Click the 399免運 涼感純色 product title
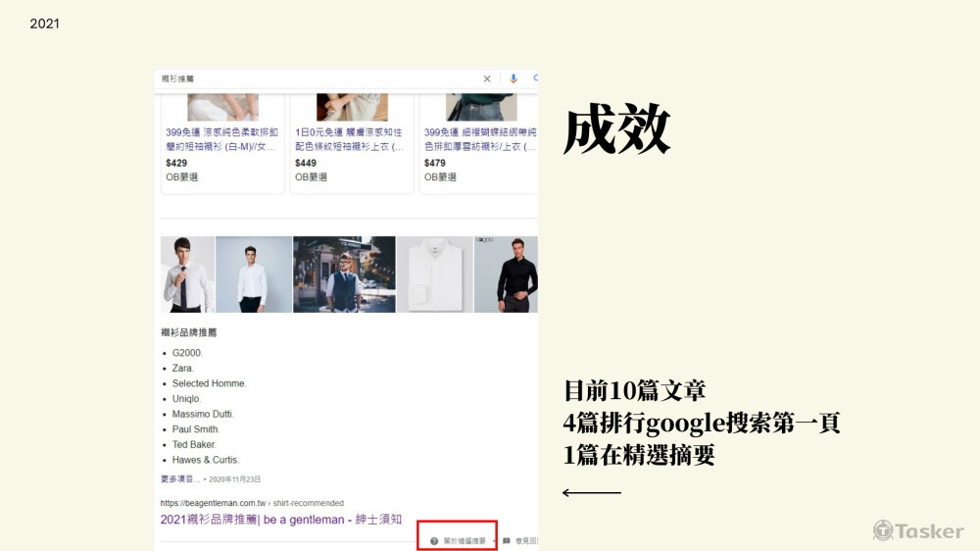The width and height of the screenshot is (980, 551). coord(221,139)
